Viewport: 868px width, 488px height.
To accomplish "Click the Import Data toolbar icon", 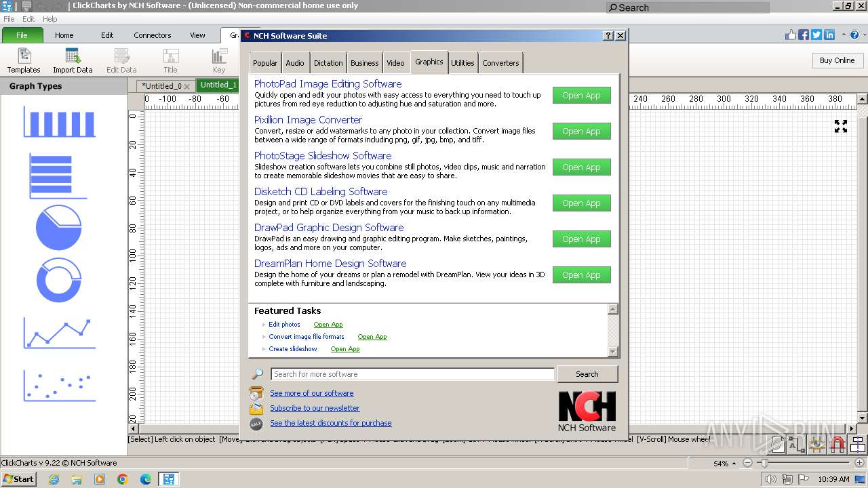I will tap(73, 60).
